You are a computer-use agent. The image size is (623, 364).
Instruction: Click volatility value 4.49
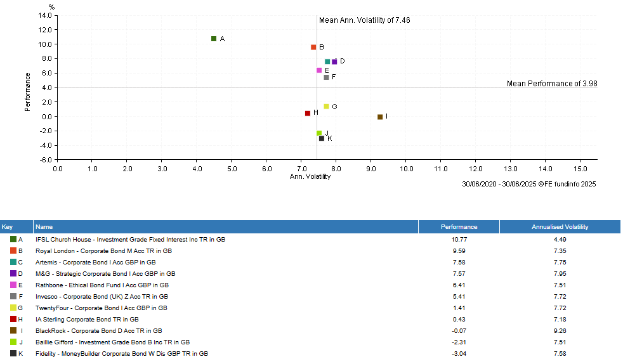(x=560, y=240)
